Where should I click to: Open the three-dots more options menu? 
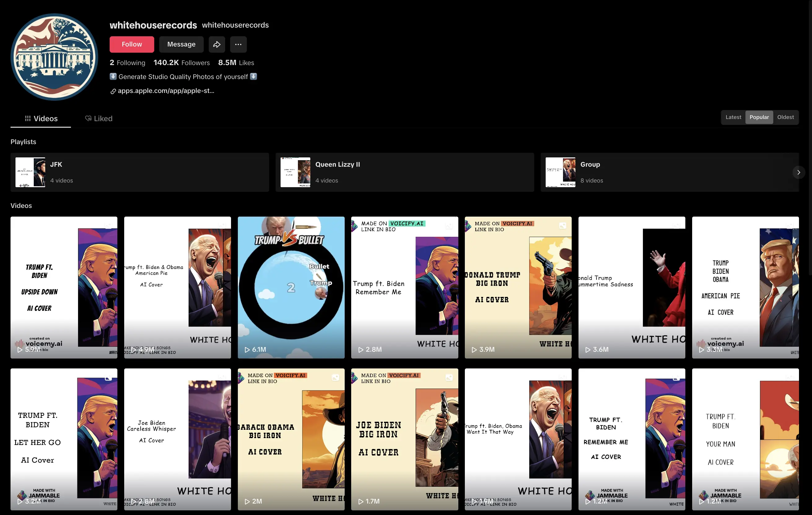pos(238,44)
